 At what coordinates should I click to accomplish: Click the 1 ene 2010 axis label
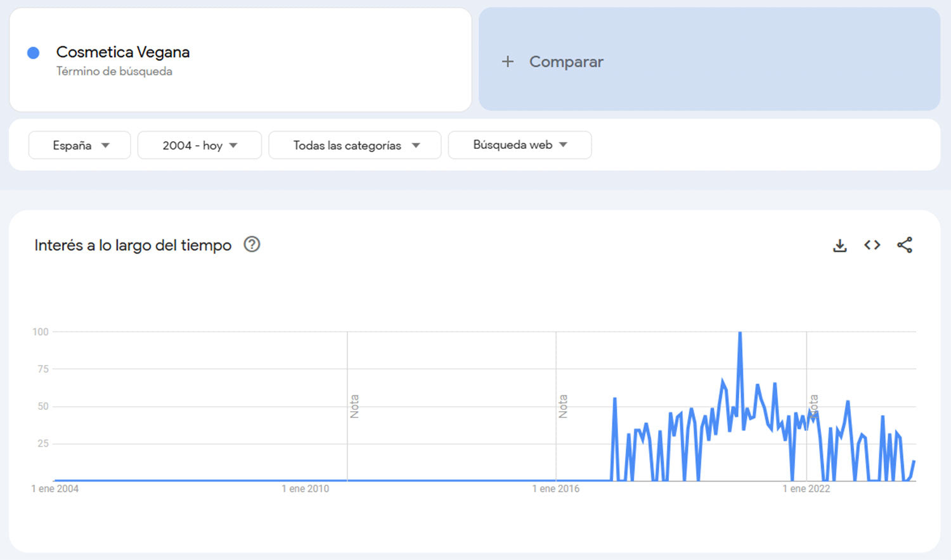pyautogui.click(x=306, y=488)
